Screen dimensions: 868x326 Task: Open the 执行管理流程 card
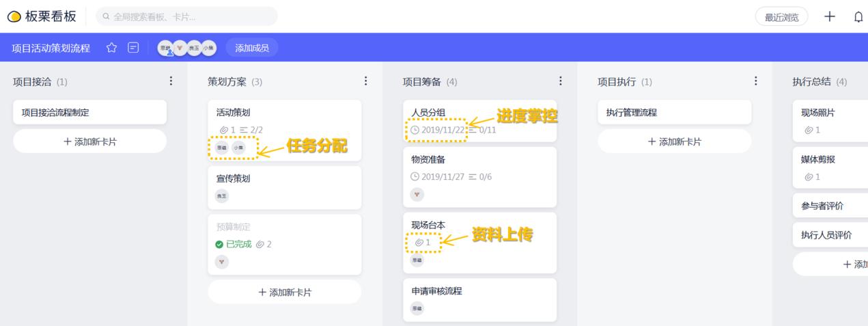point(675,113)
